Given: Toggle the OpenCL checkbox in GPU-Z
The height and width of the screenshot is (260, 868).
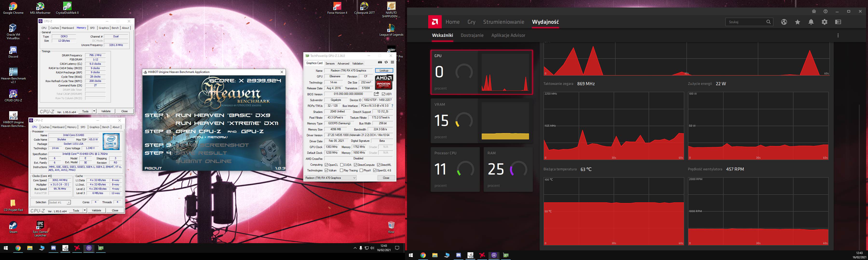Looking at the screenshot, I should coord(326,165).
